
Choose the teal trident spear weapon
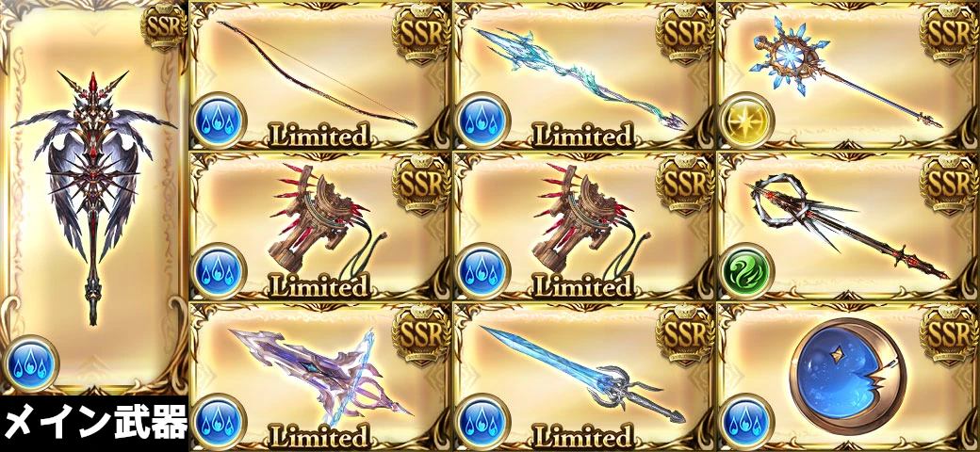click(580, 76)
